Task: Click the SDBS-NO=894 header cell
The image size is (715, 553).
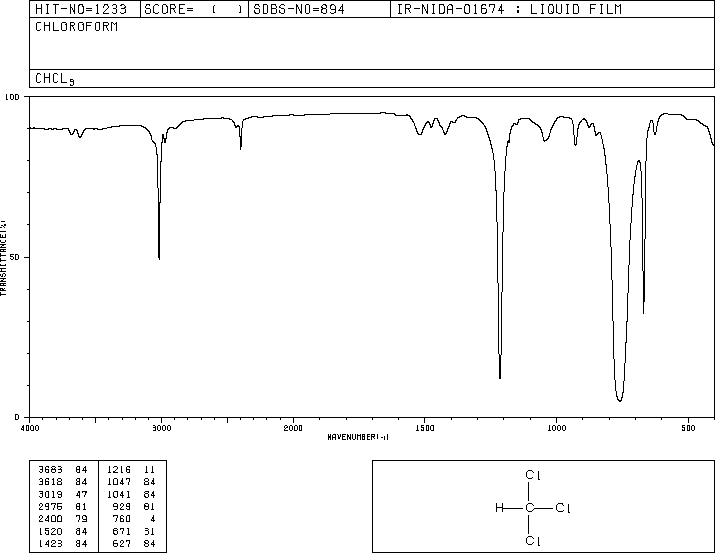Action: coord(319,9)
